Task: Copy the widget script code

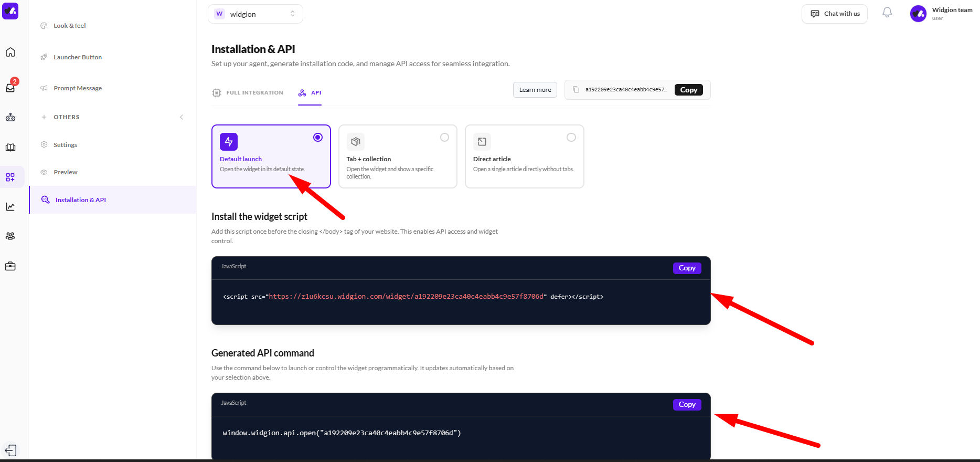Action: click(687, 268)
